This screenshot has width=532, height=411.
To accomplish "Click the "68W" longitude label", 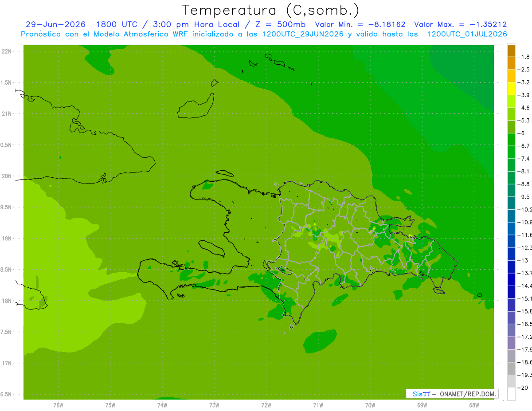I will 474,405.
